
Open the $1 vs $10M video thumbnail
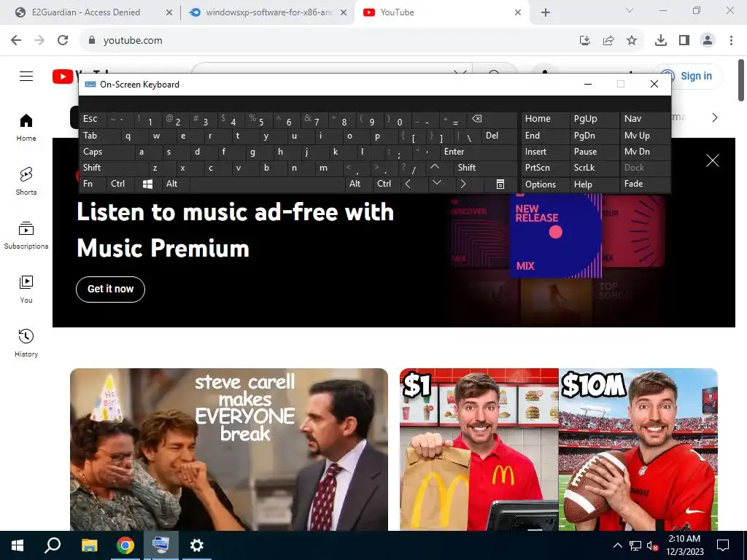[559, 449]
